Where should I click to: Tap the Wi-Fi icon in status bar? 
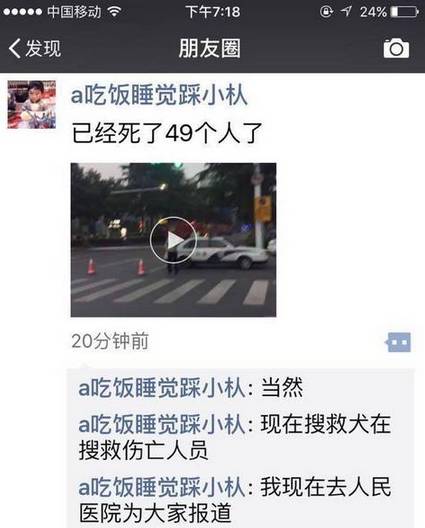[114, 12]
